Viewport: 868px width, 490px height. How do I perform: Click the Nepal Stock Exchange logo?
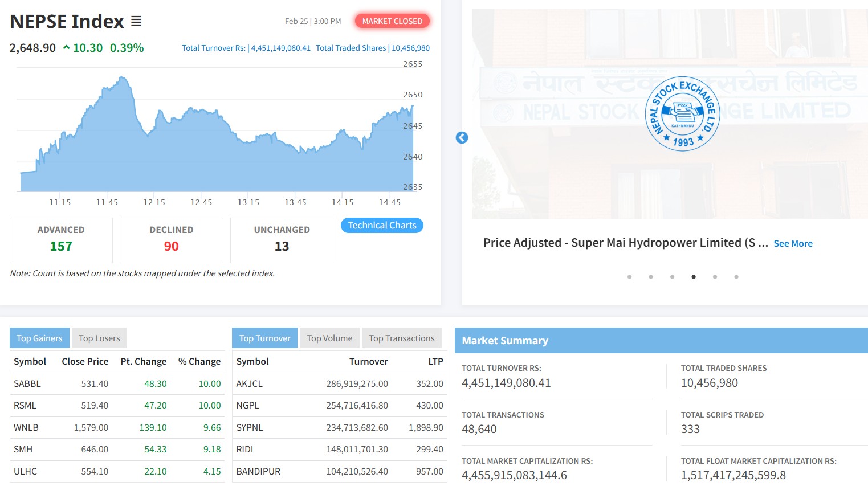point(682,114)
